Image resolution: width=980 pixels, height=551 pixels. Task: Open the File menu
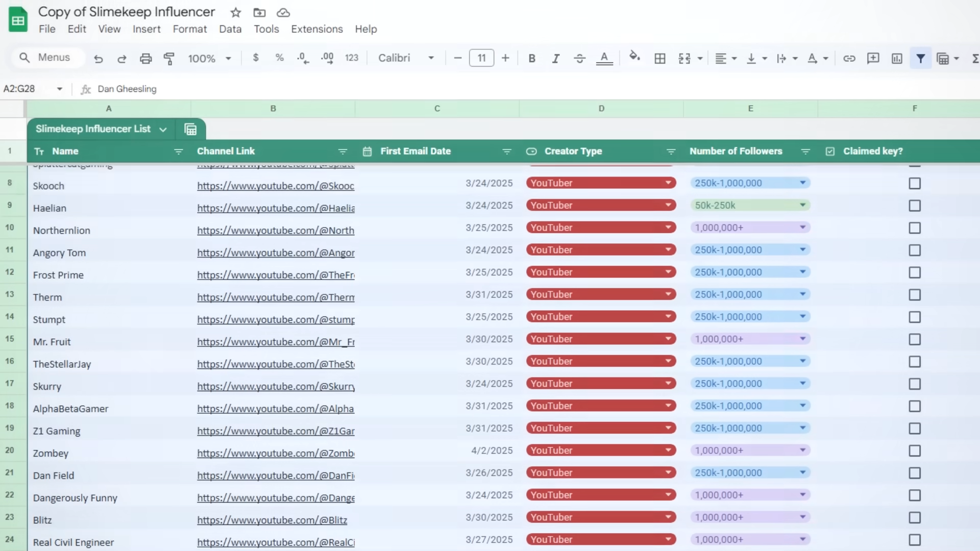[x=47, y=29]
